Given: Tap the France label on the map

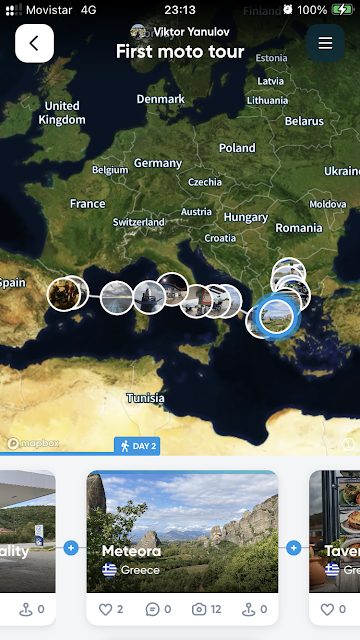Looking at the screenshot, I should (87, 204).
